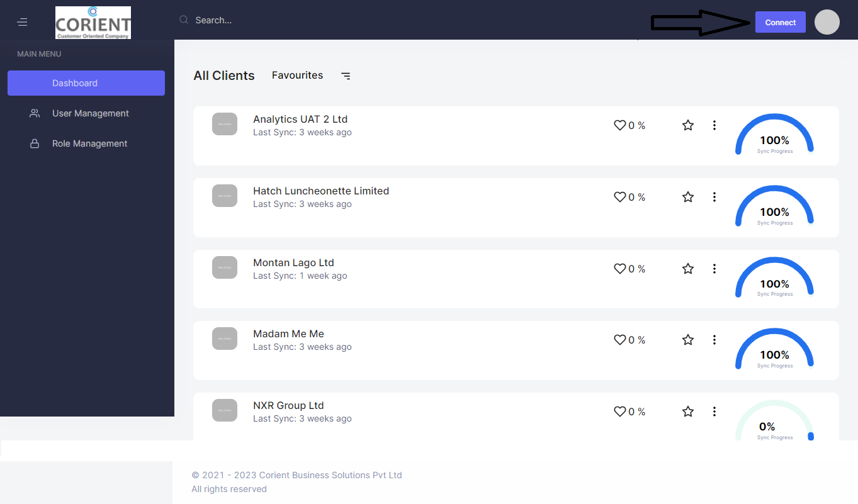The height and width of the screenshot is (504, 858).
Task: Open Madam Me Me client name
Action: 288,333
